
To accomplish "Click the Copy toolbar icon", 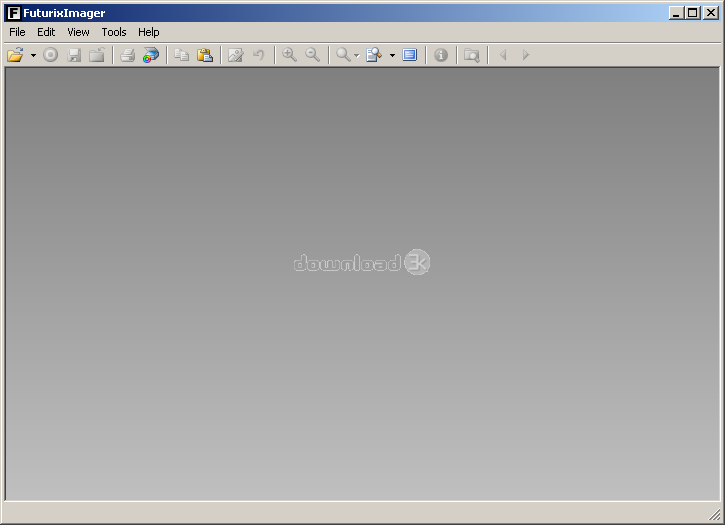I will (x=181, y=55).
